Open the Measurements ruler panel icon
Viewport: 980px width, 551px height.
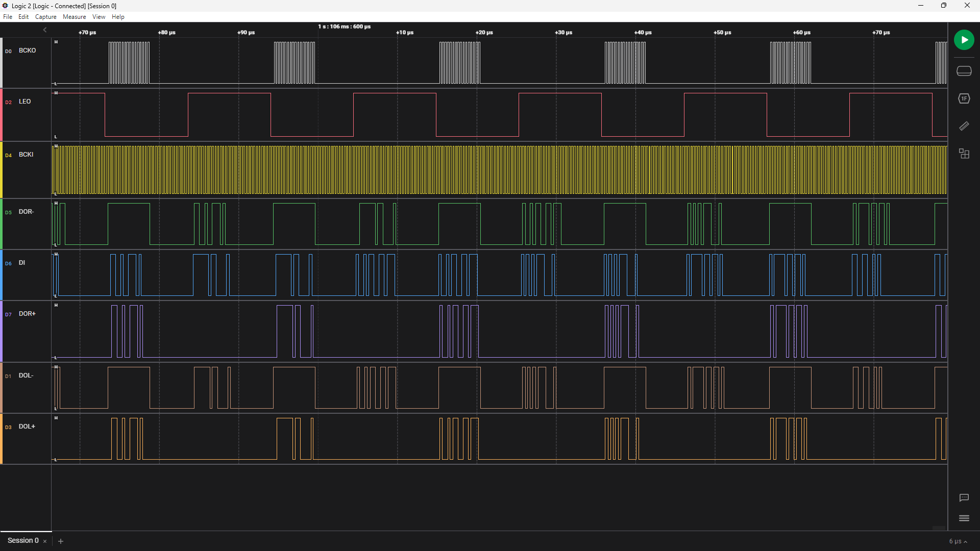(964, 126)
